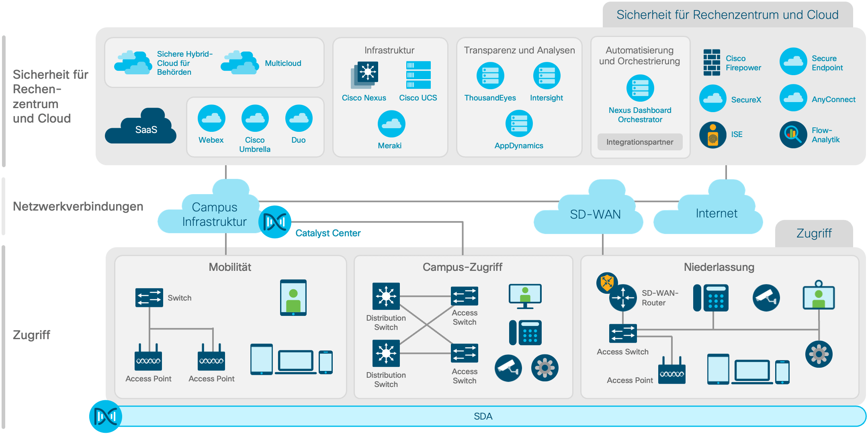Select the ISE fingerprint icon
The image size is (868, 434).
pyautogui.click(x=713, y=135)
